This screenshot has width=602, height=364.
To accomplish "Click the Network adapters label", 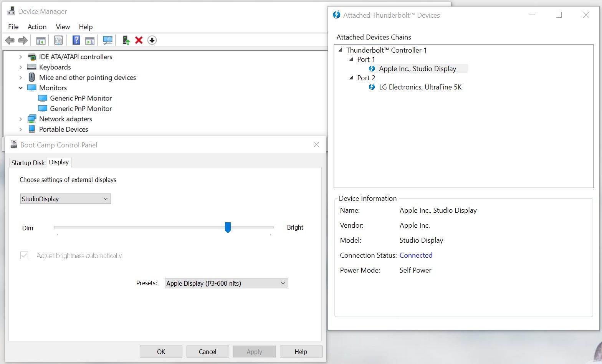I will (x=66, y=119).
